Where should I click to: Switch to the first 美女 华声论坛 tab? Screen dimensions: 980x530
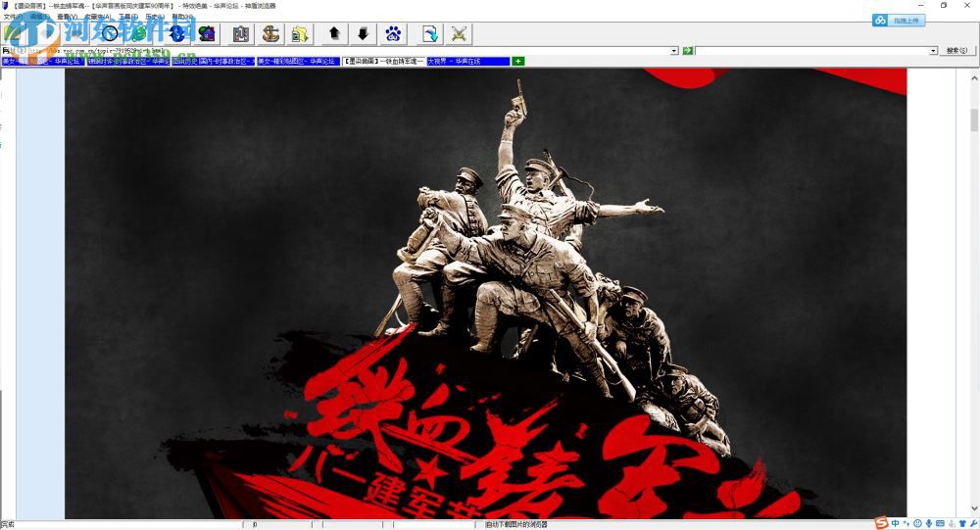tap(42, 62)
